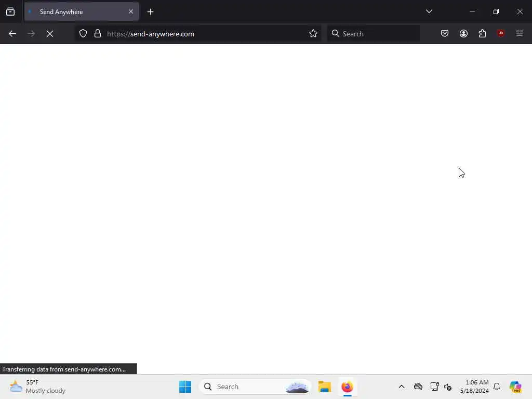Select Firefox icon in taskbar

[347, 387]
